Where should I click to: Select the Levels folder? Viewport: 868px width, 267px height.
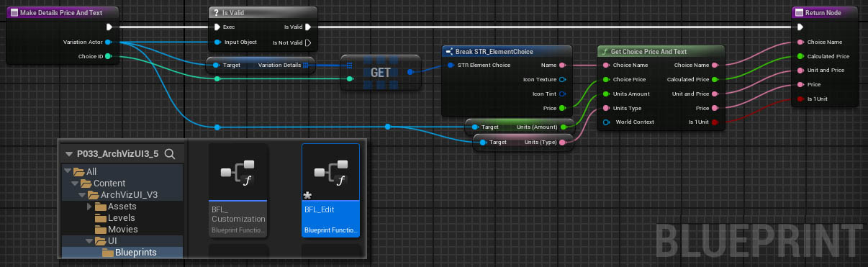point(120,217)
